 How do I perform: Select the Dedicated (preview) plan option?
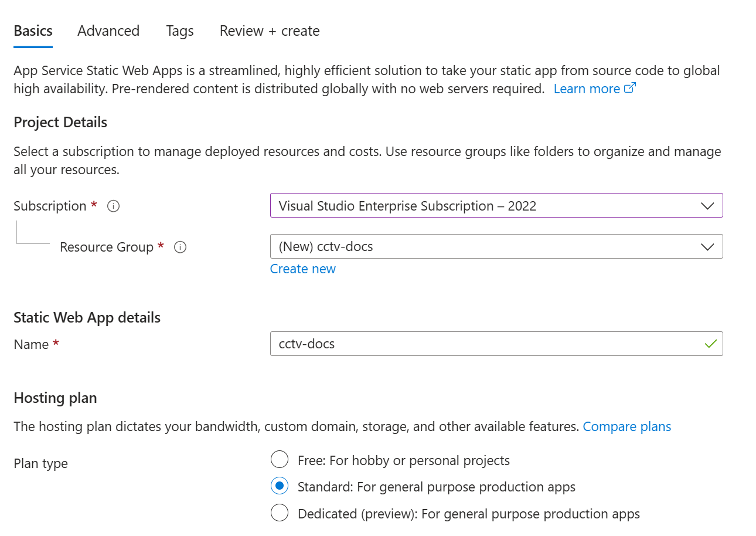pos(280,513)
